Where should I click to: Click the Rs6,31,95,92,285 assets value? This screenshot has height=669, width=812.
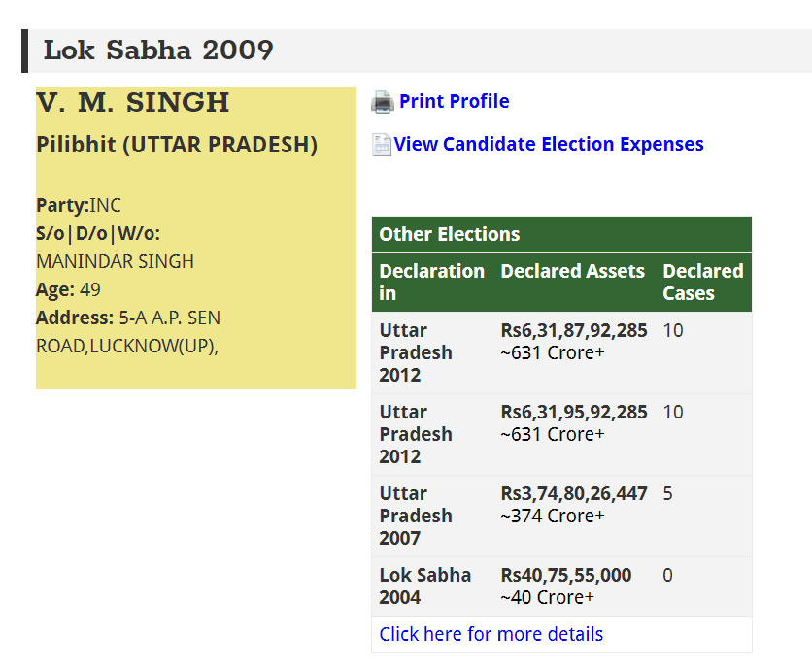573,413
